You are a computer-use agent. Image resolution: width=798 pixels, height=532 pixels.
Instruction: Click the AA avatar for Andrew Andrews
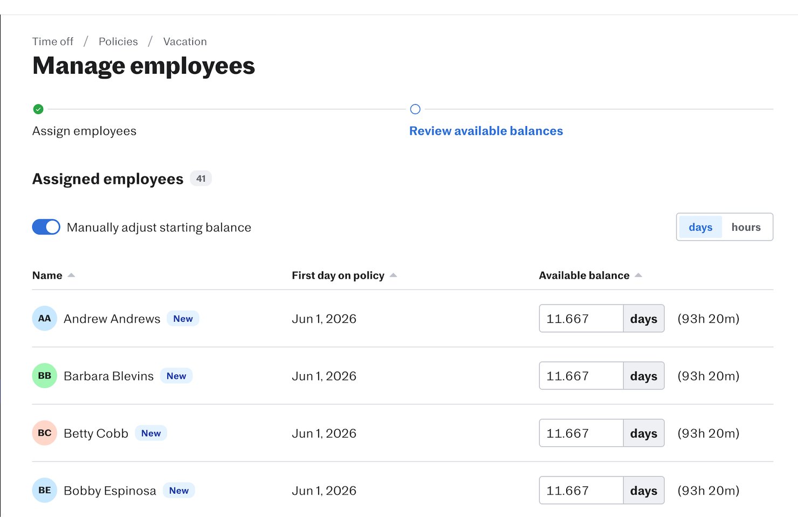45,319
